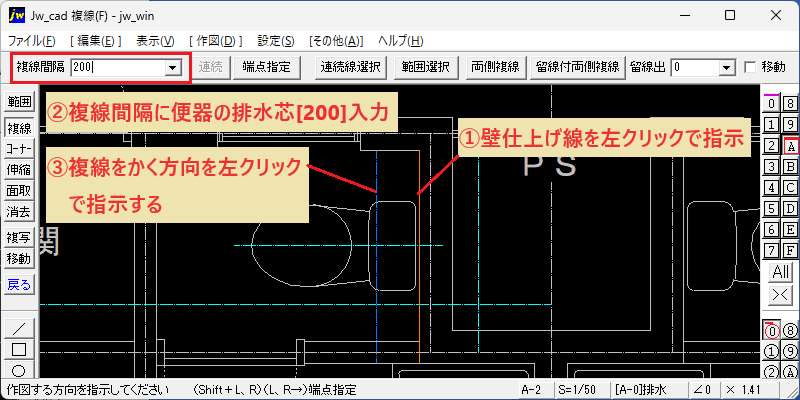Image resolution: width=800 pixels, height=400 pixels.
Task: Click the 範囲 tool in left toolbar
Action: [19, 102]
